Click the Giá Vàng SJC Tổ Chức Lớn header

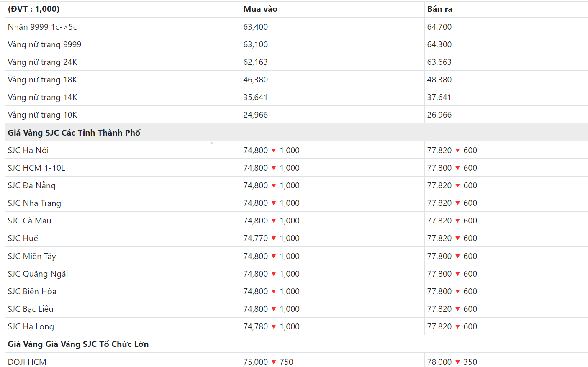coord(78,344)
